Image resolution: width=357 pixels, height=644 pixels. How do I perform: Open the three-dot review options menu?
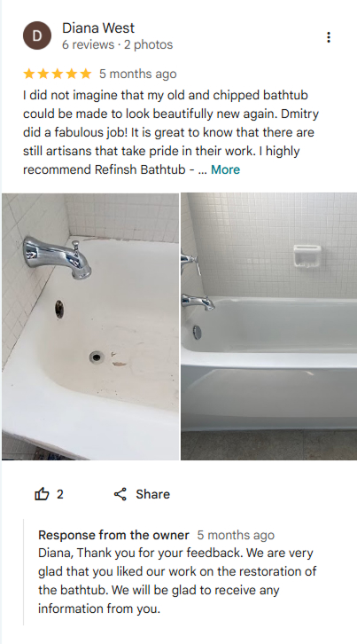point(329,37)
